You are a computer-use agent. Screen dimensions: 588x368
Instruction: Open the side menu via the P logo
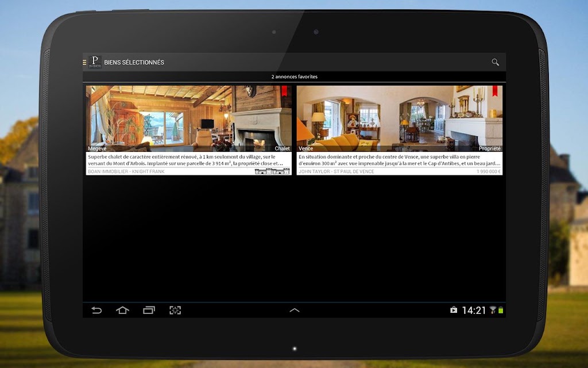(x=95, y=62)
